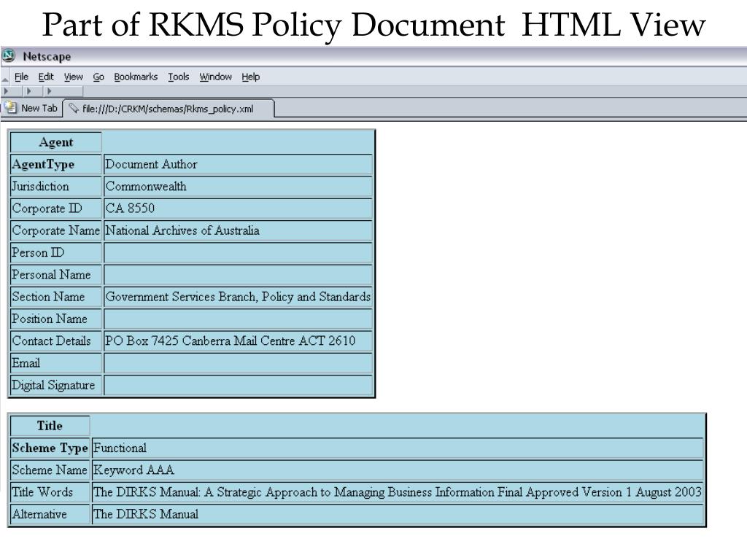Image resolution: width=747 pixels, height=560 pixels.
Task: Click the Commonwealth value cell
Action: [238, 186]
